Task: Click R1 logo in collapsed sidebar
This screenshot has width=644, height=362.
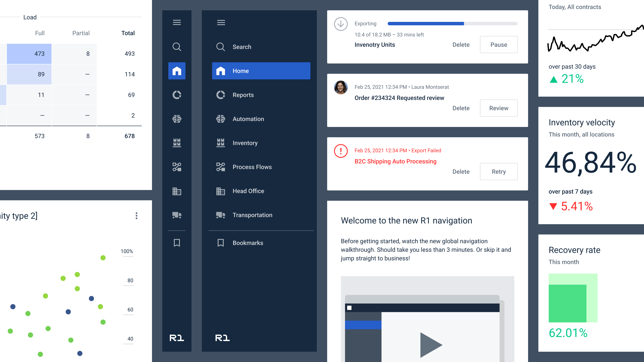Action: (x=177, y=338)
